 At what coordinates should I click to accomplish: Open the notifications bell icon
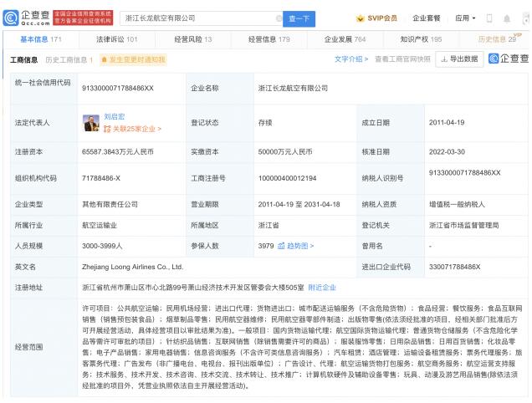pyautogui.click(x=507, y=18)
